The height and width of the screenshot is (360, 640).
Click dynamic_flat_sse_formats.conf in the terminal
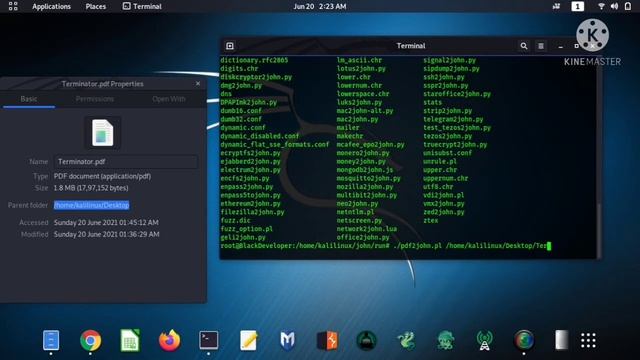[x=275, y=144]
